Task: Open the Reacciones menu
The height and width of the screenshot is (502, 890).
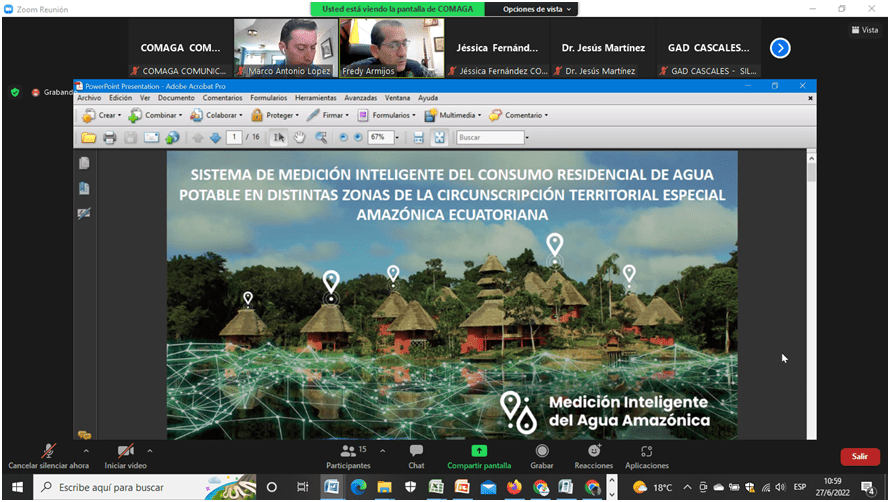Action: [x=594, y=452]
